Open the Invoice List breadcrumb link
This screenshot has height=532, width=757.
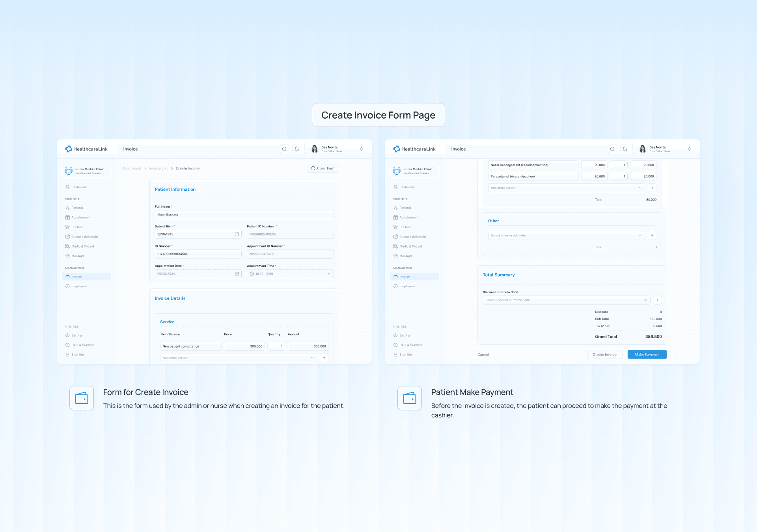pos(158,168)
